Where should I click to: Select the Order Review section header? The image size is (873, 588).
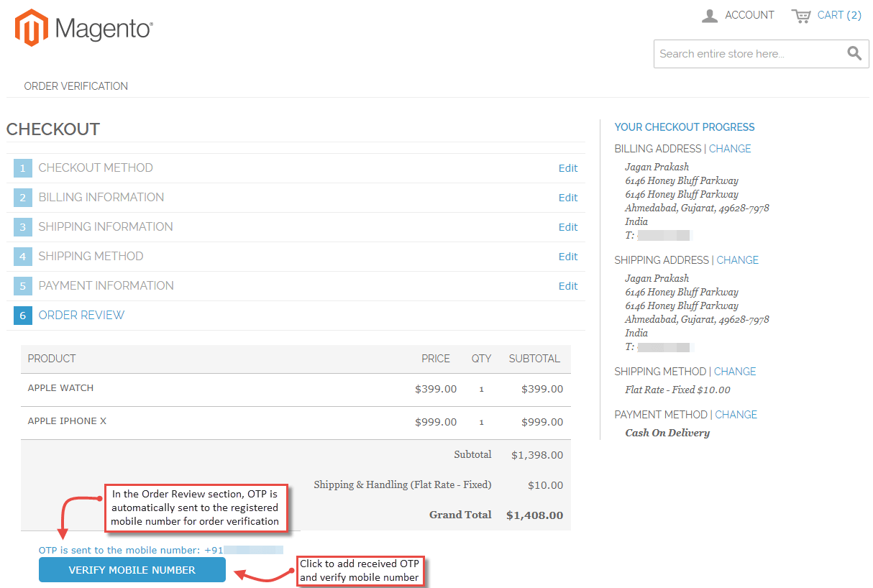click(81, 315)
